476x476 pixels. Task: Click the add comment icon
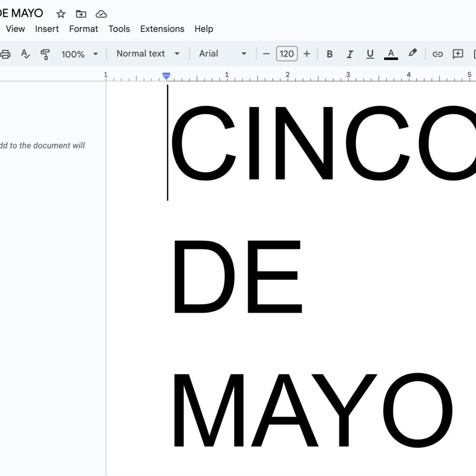point(458,54)
